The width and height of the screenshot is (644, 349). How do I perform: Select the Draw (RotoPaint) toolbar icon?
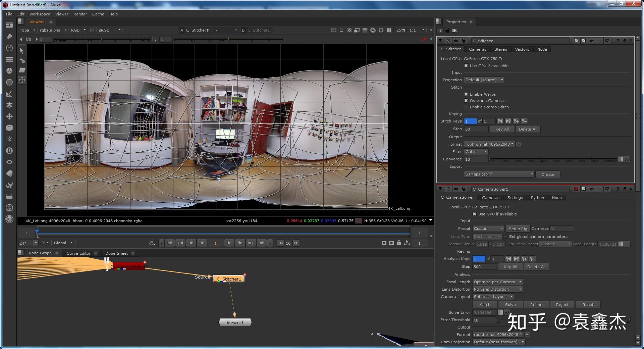point(9,37)
